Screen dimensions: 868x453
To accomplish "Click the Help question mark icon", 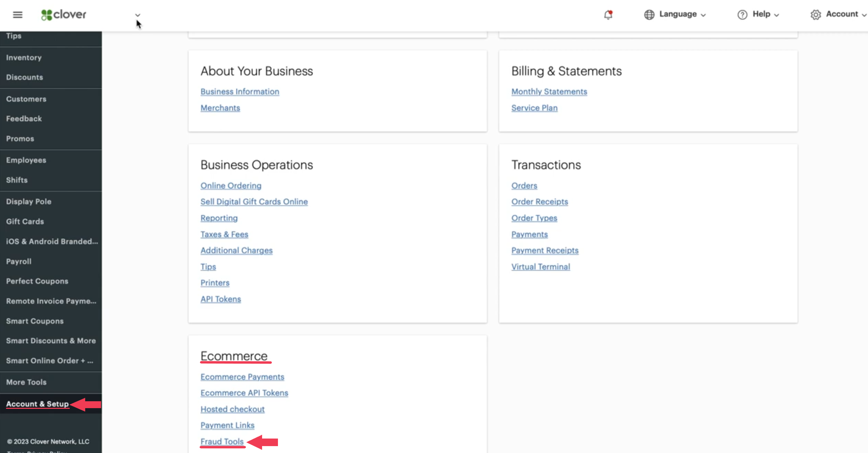I will click(x=742, y=15).
